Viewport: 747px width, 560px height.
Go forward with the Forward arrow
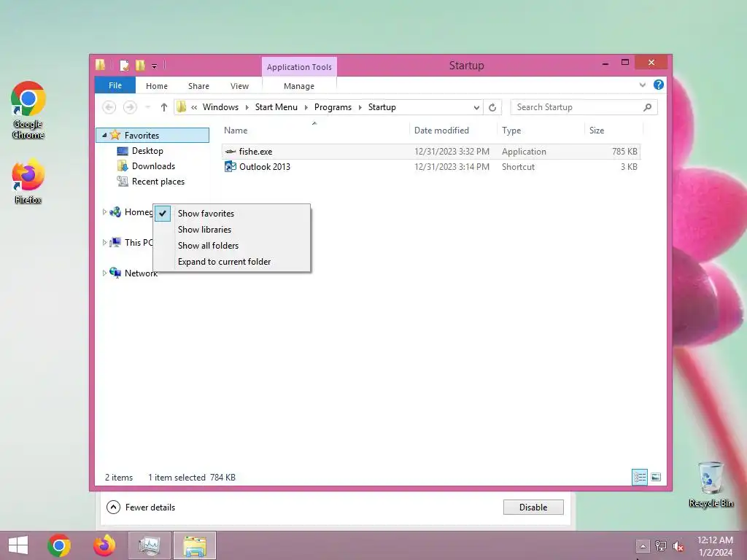130,107
